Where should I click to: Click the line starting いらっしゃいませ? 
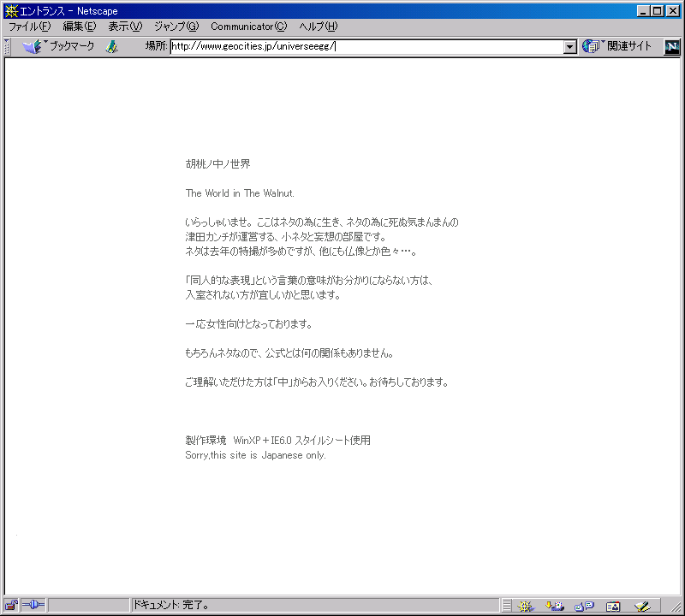point(322,222)
